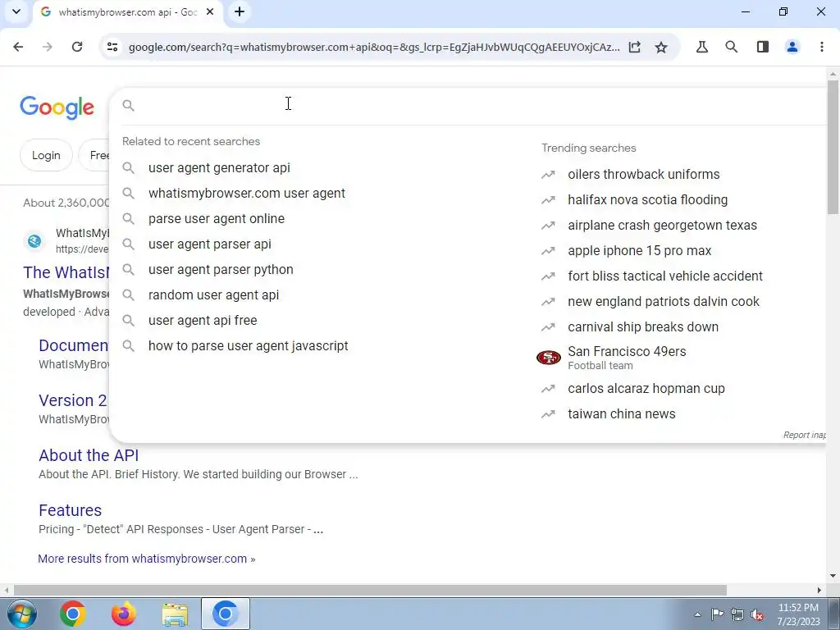Open the tab search dropdown arrow
This screenshot has height=630, width=840.
click(x=16, y=11)
